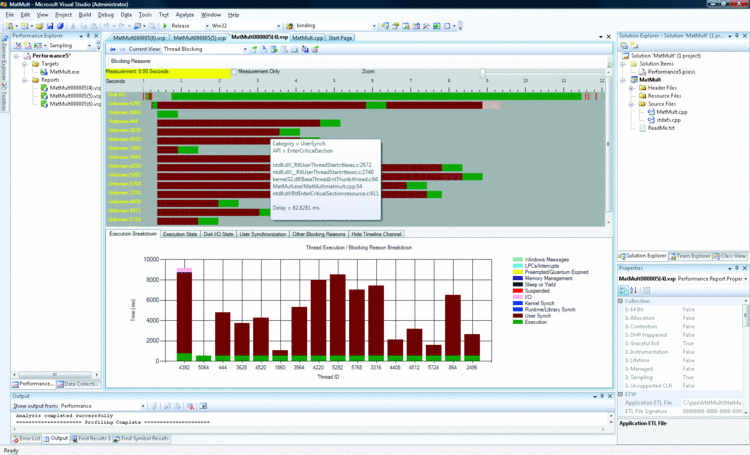Pin the Performance Explorer panel via auto-hide icon
Image resolution: width=750 pixels, height=455 pixels.
88,36
